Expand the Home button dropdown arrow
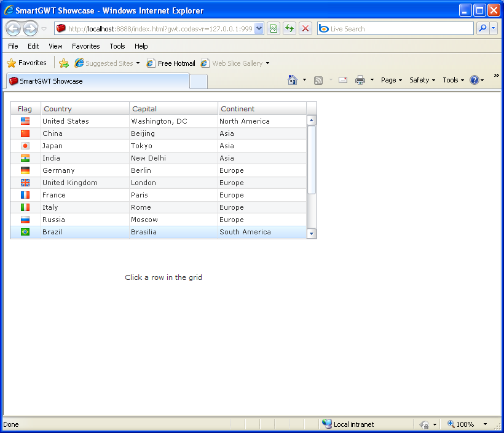Screen dimensions: 504x433 point(304,80)
